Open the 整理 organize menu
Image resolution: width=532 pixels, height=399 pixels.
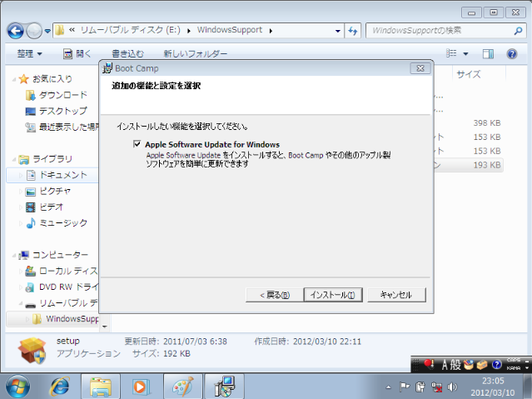coord(29,53)
